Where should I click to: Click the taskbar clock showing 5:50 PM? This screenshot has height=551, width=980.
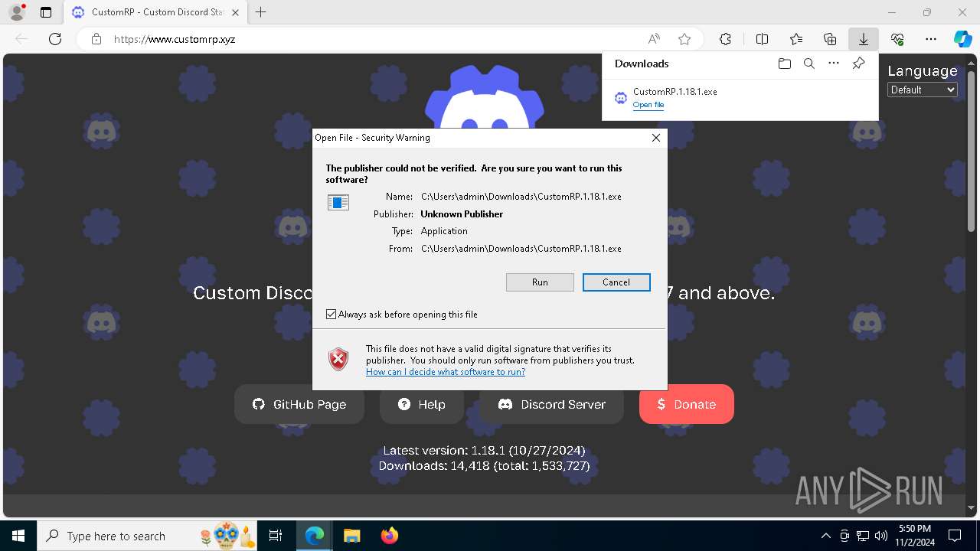point(915,536)
